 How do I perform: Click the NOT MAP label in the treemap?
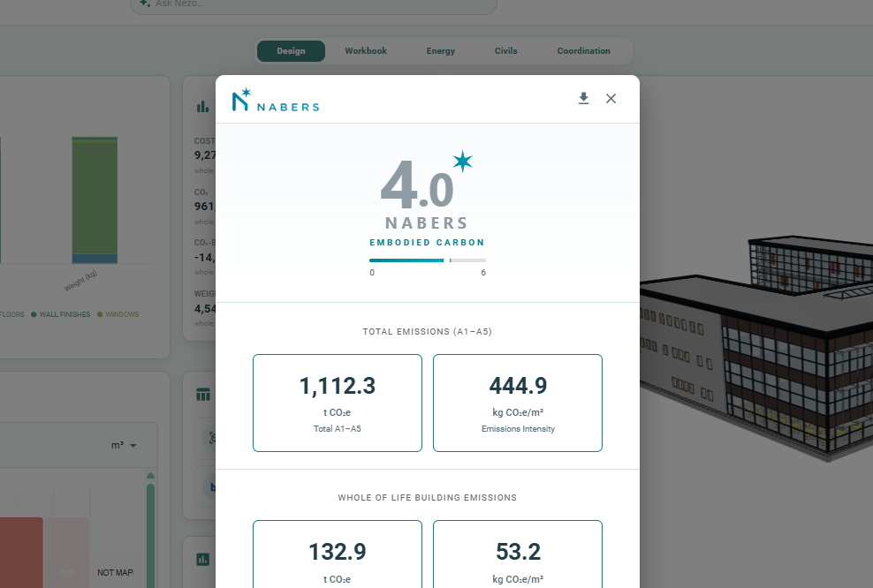pos(115,572)
